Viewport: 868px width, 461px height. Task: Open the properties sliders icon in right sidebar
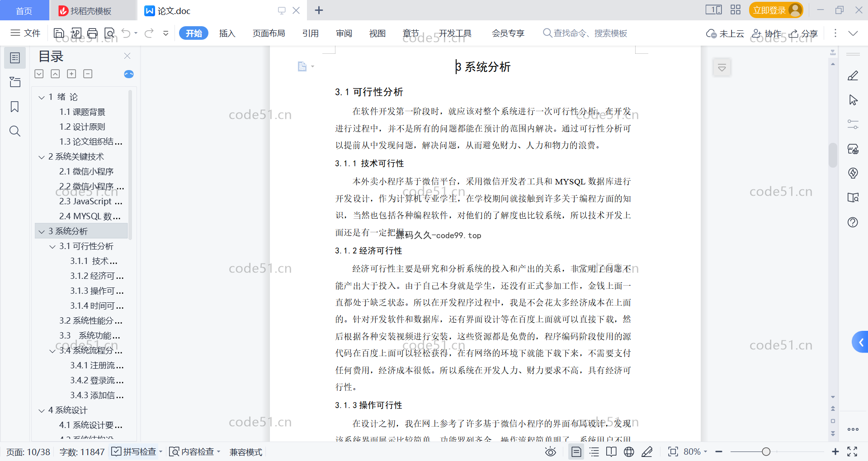point(853,124)
